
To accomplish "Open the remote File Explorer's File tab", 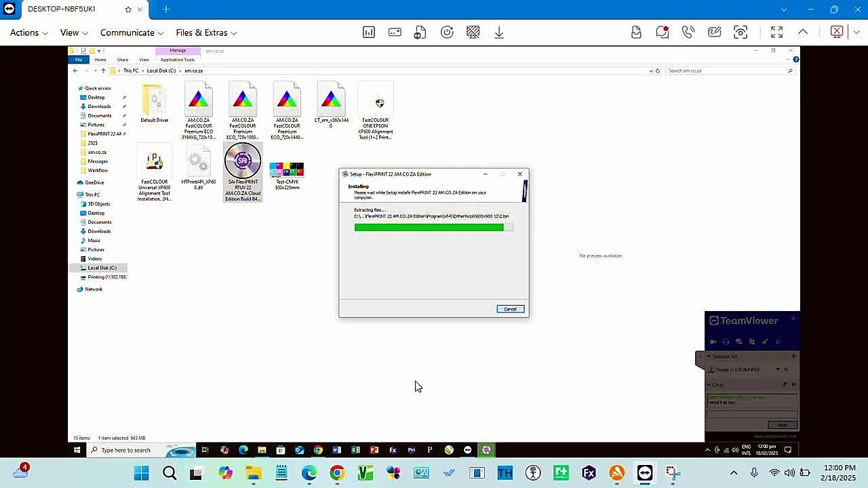I will tap(79, 60).
